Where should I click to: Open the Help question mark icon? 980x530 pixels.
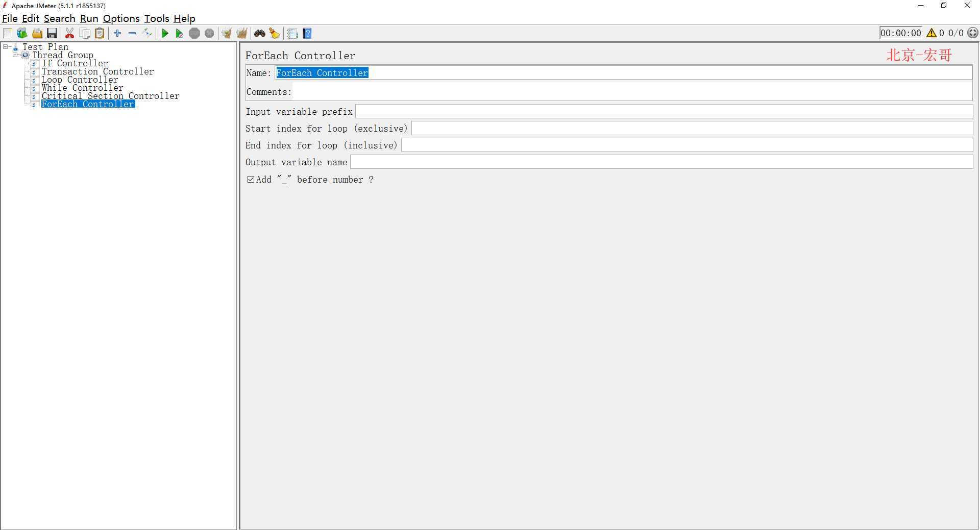click(x=307, y=34)
